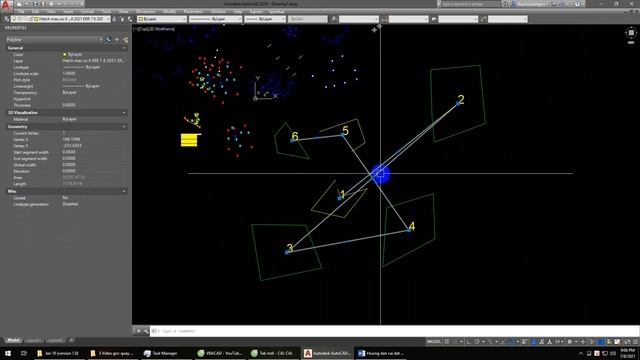Screen dimensions: 640x360
Task: Click the viewport label Top 2D Wireframe
Action: coord(154,29)
